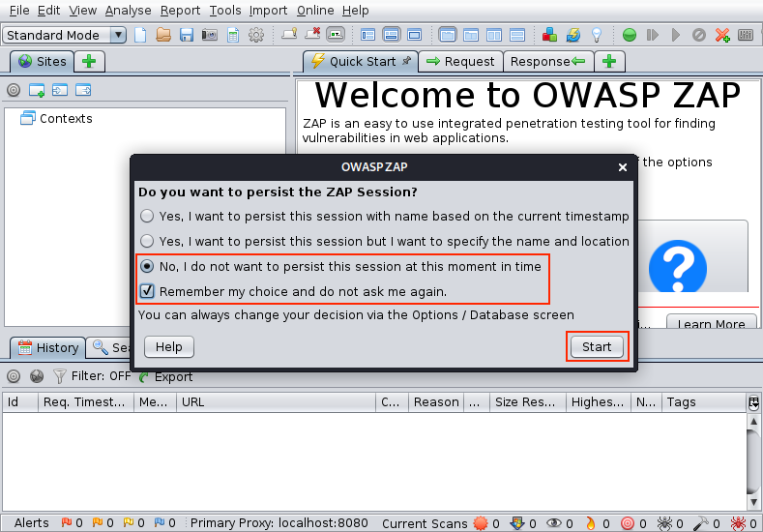Click the Add Custom Breakpoint red cross icon
Screen dimensions: 763x532
click(722, 35)
